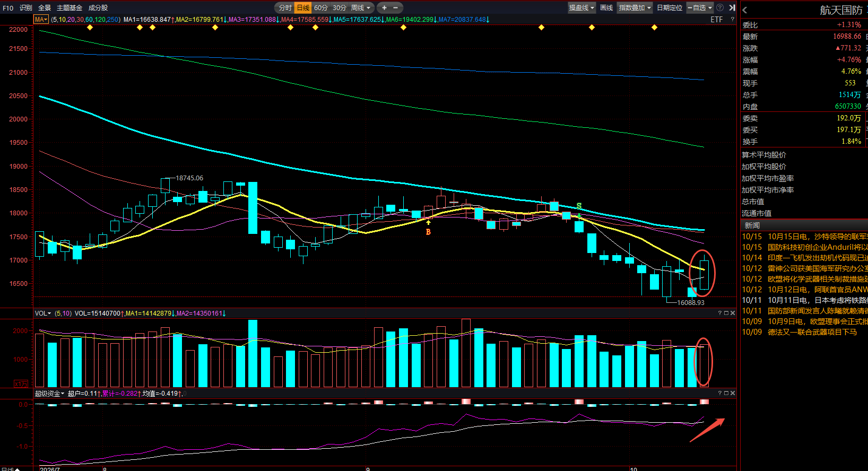The height and width of the screenshot is (471, 868).
Task: Zoom out the chart with minus button
Action: [x=395, y=7]
